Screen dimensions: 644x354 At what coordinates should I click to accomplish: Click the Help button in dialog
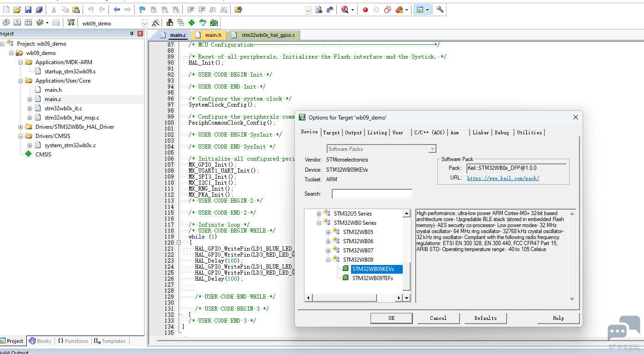point(558,318)
